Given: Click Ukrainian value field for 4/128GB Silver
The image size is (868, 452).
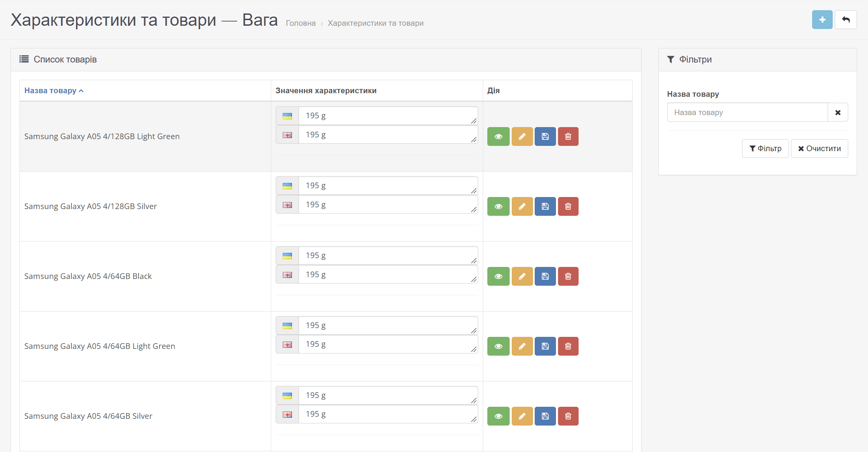Looking at the screenshot, I should (388, 185).
